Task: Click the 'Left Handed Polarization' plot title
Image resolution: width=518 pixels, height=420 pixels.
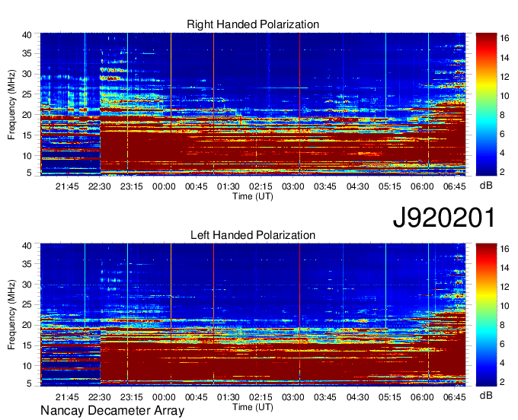Action: [x=253, y=235]
